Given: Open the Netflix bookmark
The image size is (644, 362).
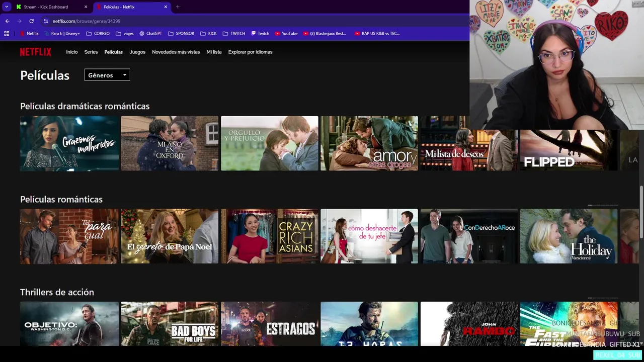Looking at the screenshot, I should (29, 34).
